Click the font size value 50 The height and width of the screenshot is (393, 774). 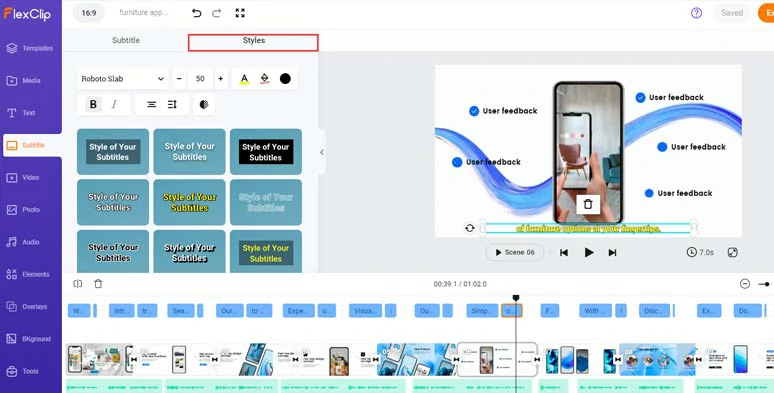[200, 79]
